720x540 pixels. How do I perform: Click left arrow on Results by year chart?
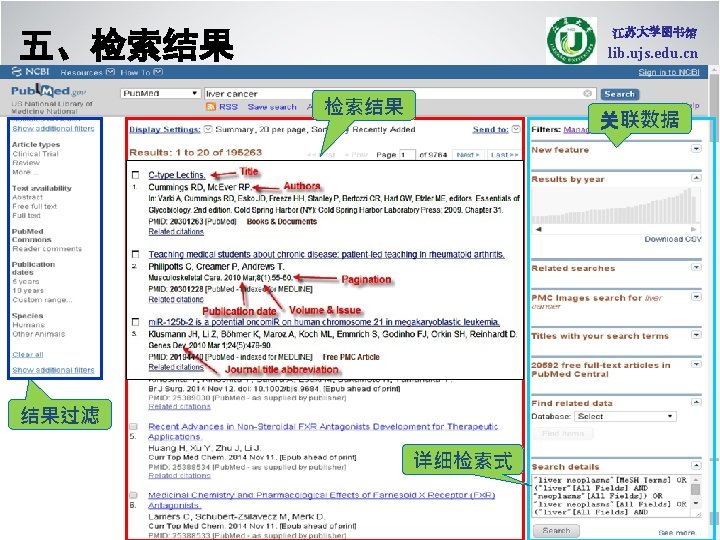coord(538,229)
